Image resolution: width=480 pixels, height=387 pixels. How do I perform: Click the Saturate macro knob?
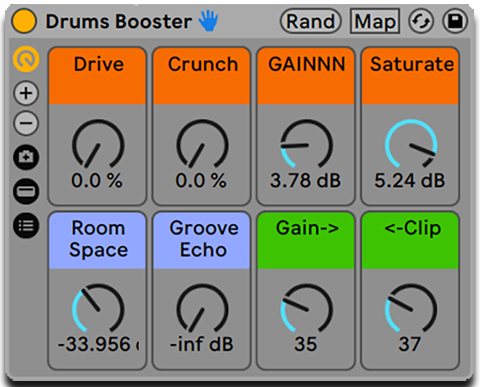click(411, 144)
